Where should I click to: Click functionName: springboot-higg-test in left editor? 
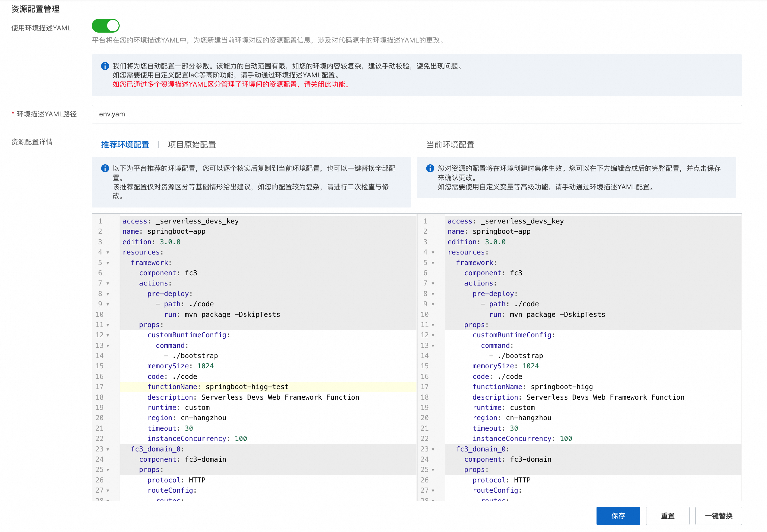tap(218, 387)
